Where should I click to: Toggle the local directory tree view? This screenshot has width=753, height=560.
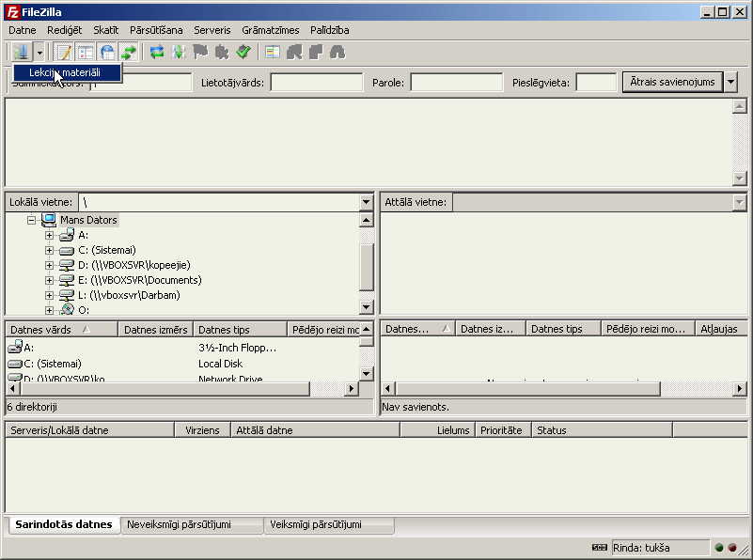pos(86,52)
